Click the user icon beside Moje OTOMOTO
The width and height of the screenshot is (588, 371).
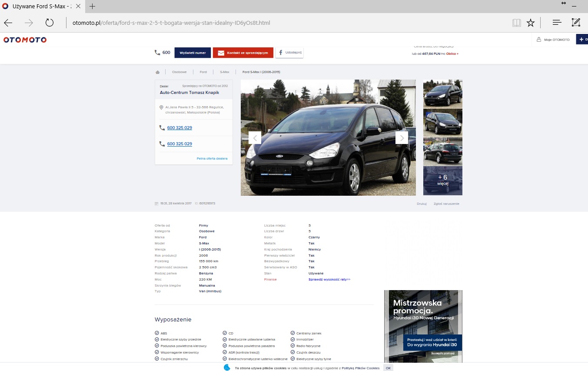[539, 40]
